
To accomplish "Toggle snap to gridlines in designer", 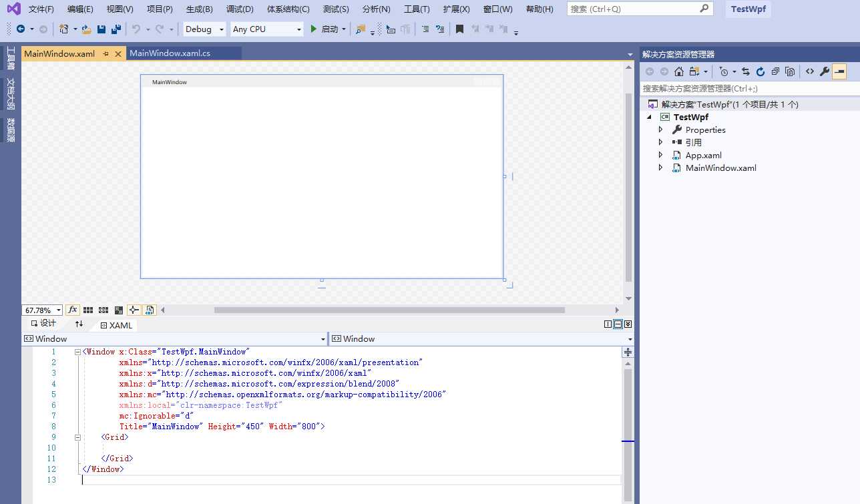I will 103,310.
